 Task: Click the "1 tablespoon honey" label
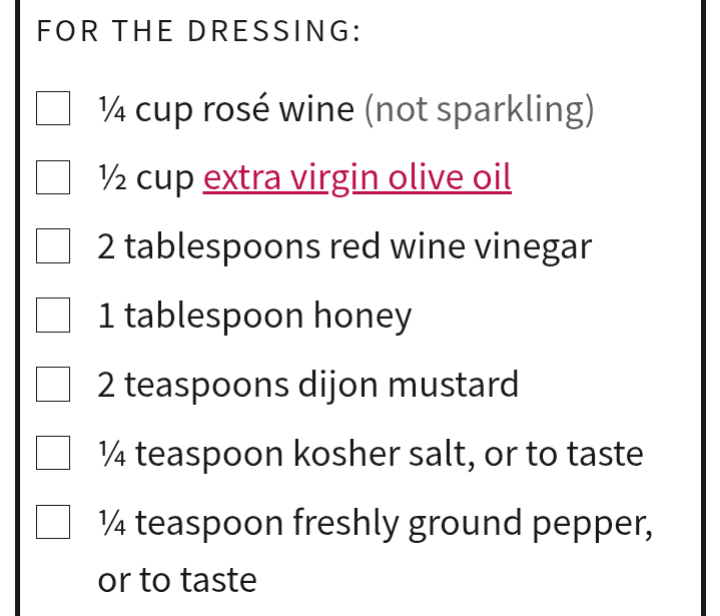click(255, 317)
